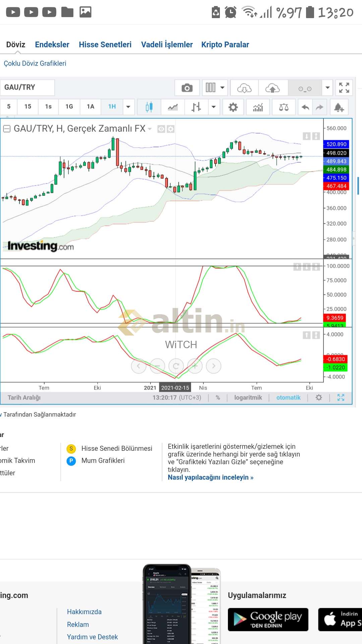Maximize the bottom oscillator pane
The image size is (362, 644).
(x=316, y=335)
